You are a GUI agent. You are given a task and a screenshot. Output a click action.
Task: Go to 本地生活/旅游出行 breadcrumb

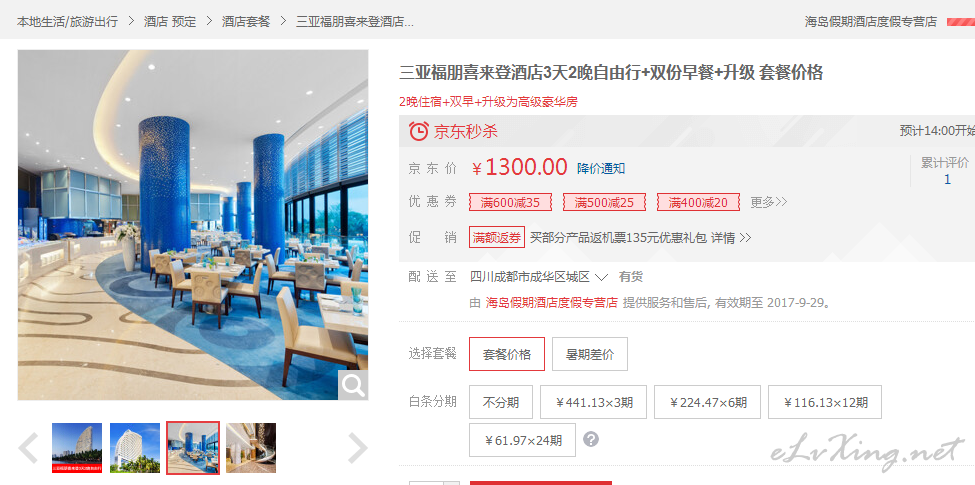67,21
